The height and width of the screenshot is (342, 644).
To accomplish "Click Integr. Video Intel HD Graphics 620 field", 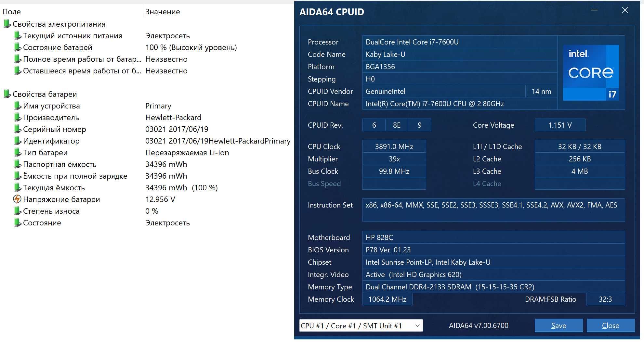I will pos(493,274).
